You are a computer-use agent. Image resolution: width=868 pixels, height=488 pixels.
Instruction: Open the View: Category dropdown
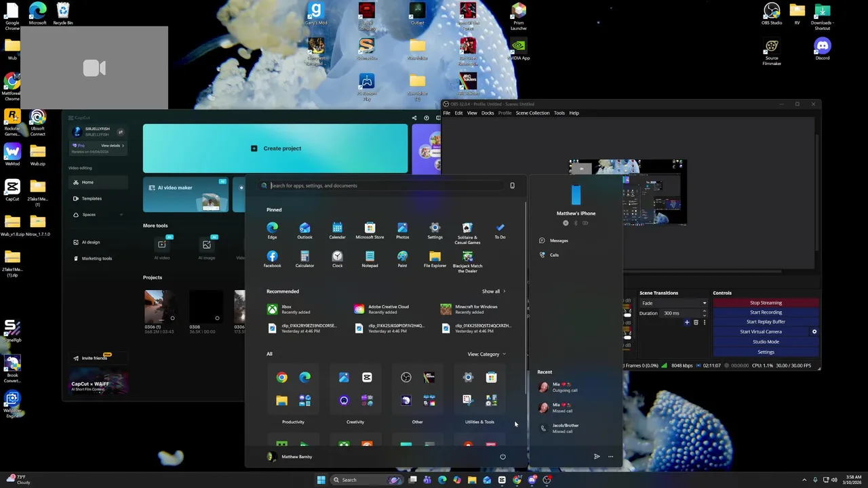click(486, 354)
